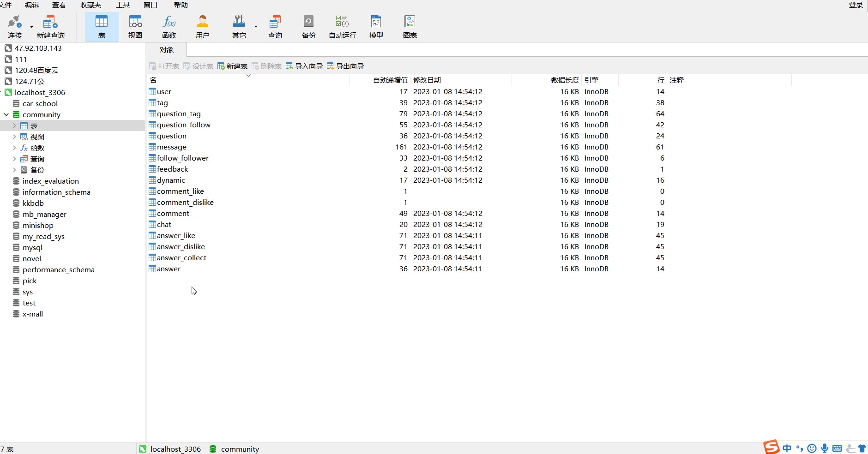Viewport: 868px width, 454px height.
Task: Select the comment_dislike table row
Action: [469, 202]
